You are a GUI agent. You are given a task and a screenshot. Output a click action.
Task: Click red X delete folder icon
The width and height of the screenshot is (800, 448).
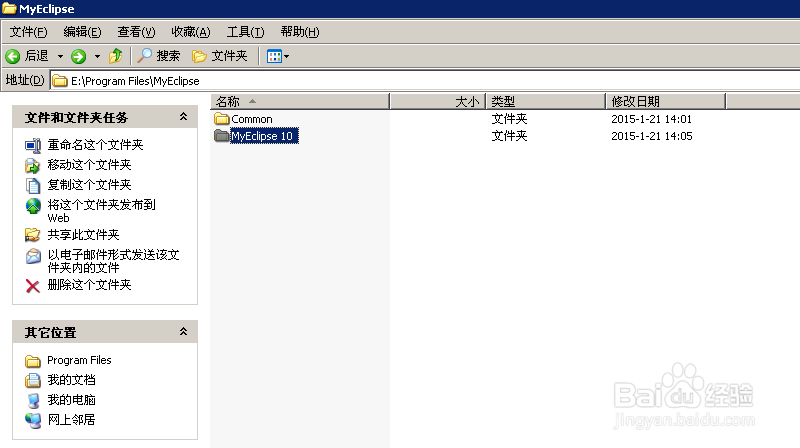click(x=33, y=286)
